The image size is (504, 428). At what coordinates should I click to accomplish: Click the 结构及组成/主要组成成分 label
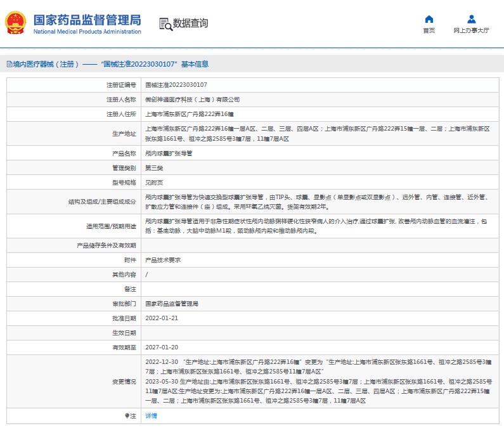[102, 202]
